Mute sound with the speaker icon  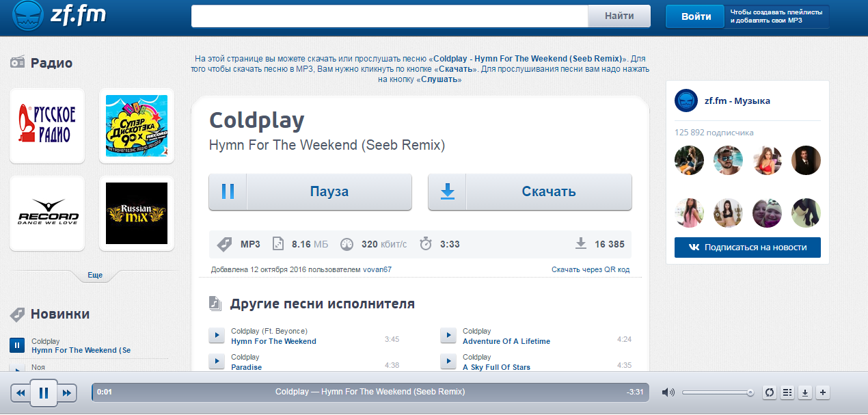pos(668,392)
